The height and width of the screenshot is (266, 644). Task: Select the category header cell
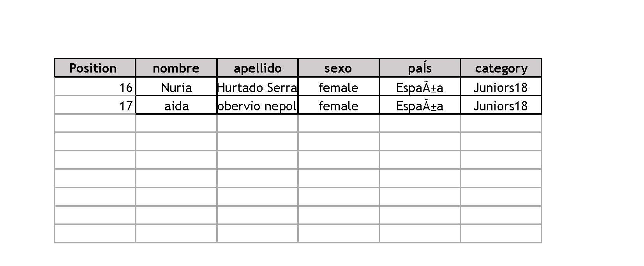pos(501,68)
